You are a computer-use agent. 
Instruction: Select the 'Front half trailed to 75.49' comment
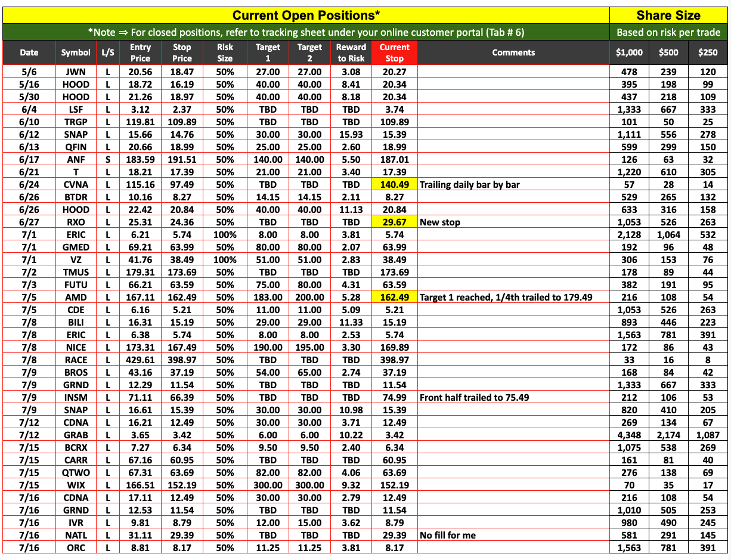click(475, 398)
